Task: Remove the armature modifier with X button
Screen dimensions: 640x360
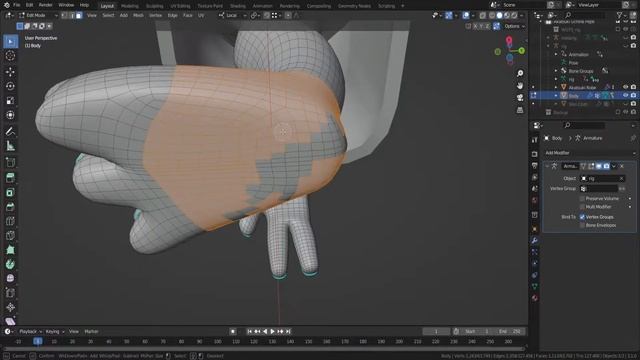Action: coord(622,166)
